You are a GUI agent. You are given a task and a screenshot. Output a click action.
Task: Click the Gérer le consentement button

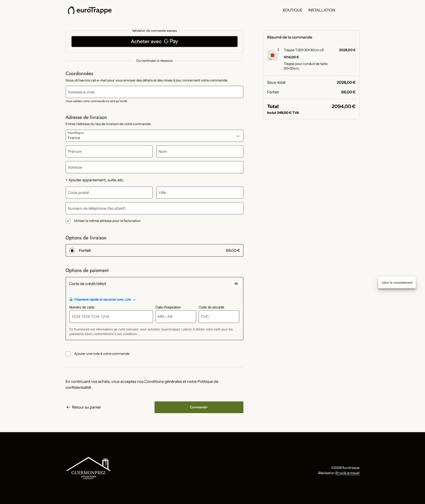tap(397, 283)
